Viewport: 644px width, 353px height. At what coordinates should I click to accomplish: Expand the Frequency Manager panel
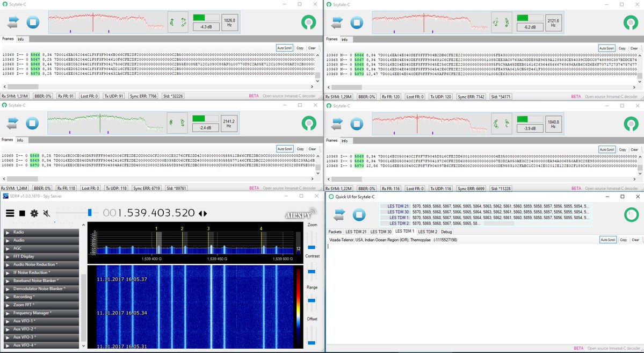41,313
